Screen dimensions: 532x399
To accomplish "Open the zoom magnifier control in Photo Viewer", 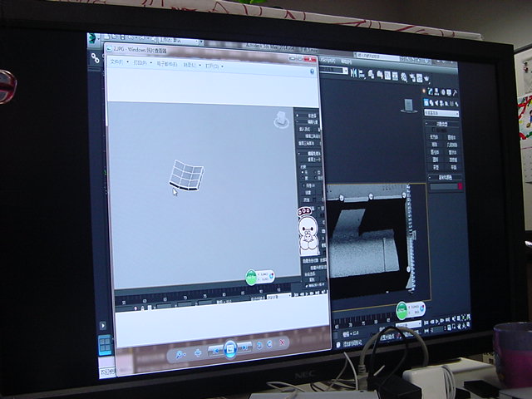I will [x=180, y=355].
